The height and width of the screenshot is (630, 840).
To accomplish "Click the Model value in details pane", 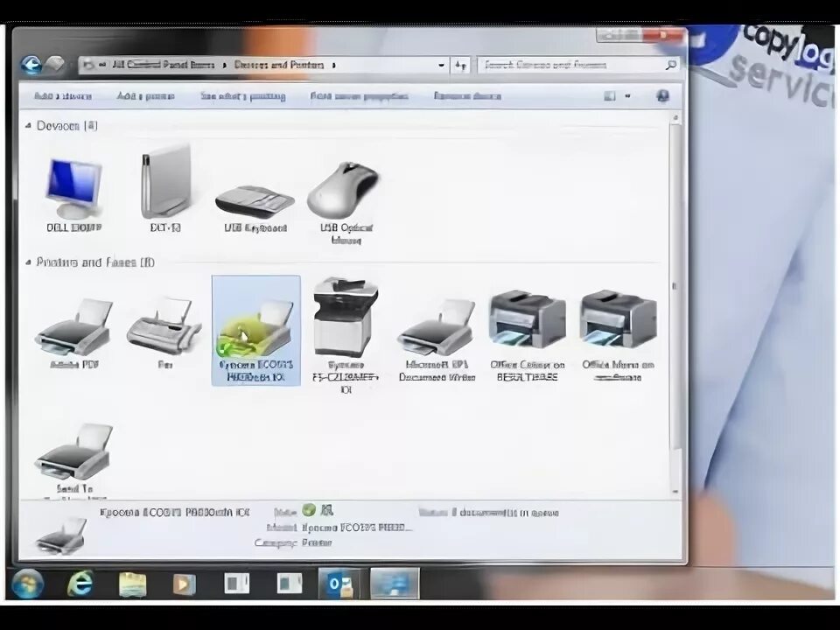I will [x=357, y=528].
